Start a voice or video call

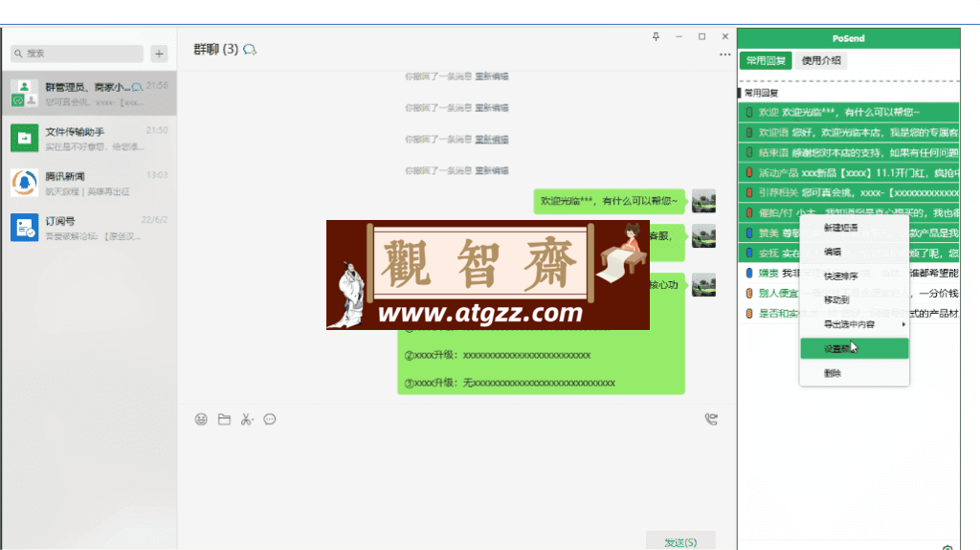[x=711, y=419]
